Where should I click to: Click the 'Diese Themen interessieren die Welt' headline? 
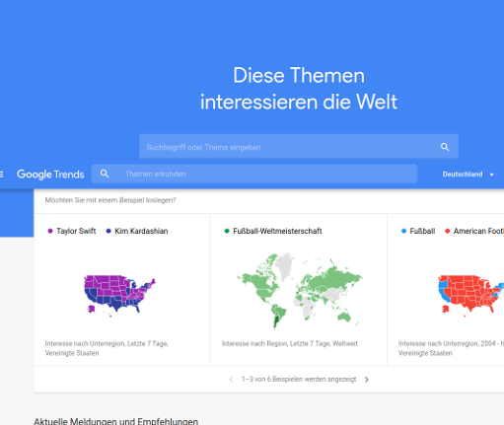tap(299, 89)
